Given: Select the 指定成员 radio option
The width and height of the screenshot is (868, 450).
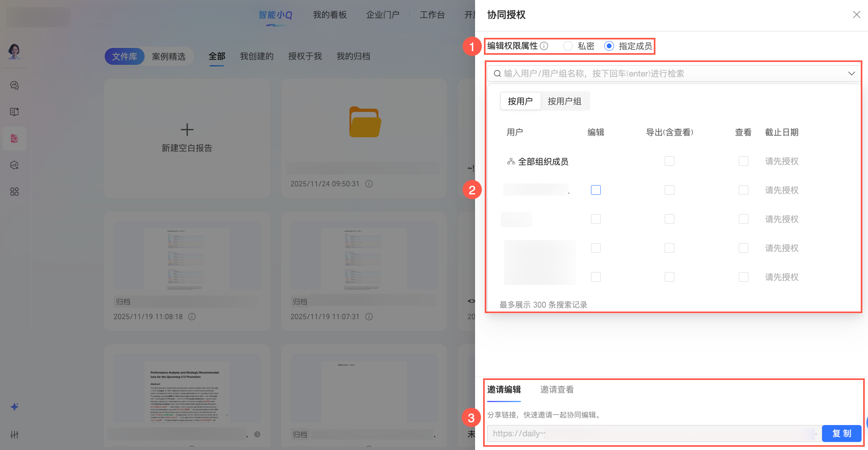Looking at the screenshot, I should tap(609, 46).
